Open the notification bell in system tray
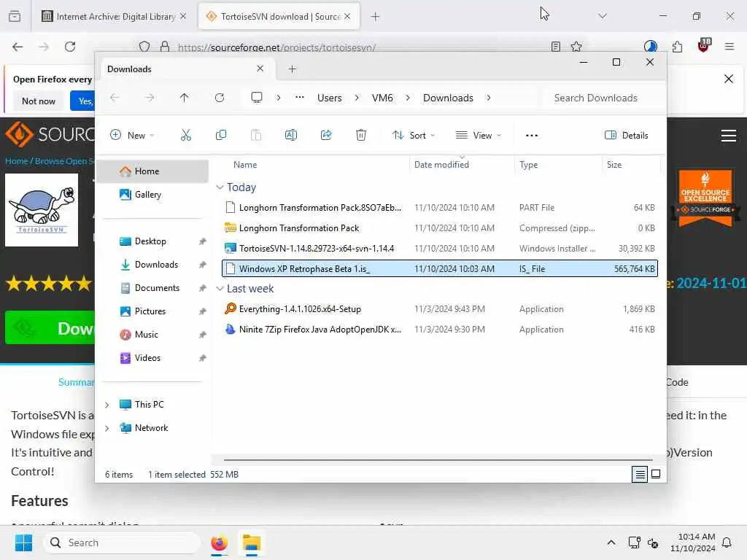The width and height of the screenshot is (747, 560). 727,542
